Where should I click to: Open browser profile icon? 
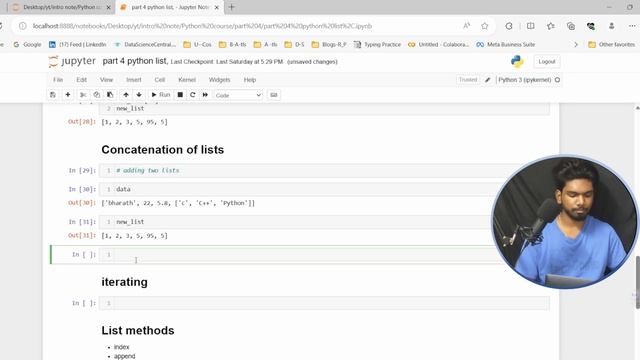(x=611, y=26)
